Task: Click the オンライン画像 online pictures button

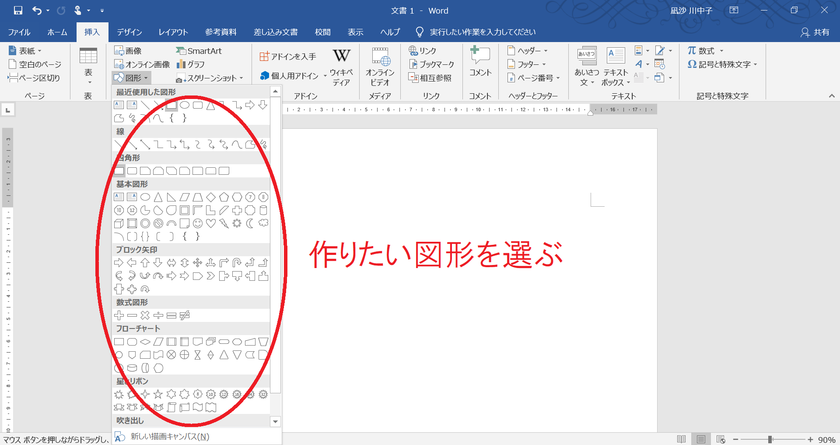Action: (142, 64)
